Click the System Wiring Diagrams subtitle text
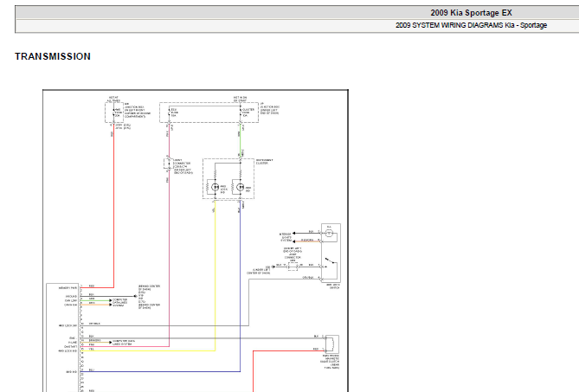The image size is (579, 392). (x=471, y=25)
